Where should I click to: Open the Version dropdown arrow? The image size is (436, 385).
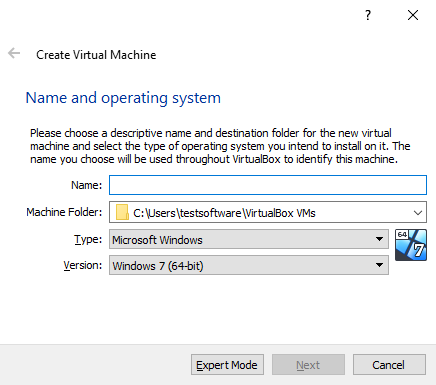point(379,265)
